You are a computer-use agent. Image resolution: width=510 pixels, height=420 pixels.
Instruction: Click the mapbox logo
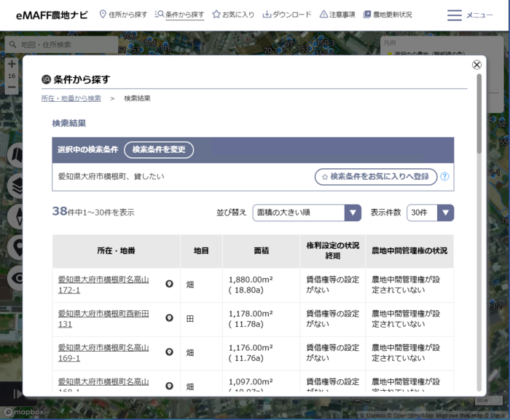[x=23, y=412]
